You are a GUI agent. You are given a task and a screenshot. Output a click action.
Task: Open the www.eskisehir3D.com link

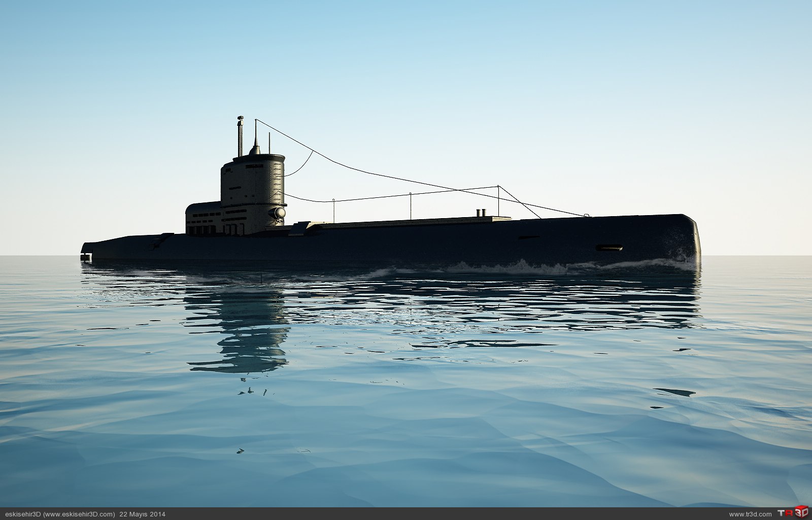click(x=79, y=514)
